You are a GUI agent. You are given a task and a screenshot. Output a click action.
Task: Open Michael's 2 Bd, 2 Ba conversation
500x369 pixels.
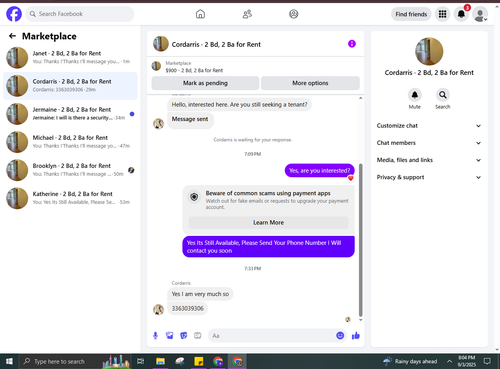click(x=70, y=142)
